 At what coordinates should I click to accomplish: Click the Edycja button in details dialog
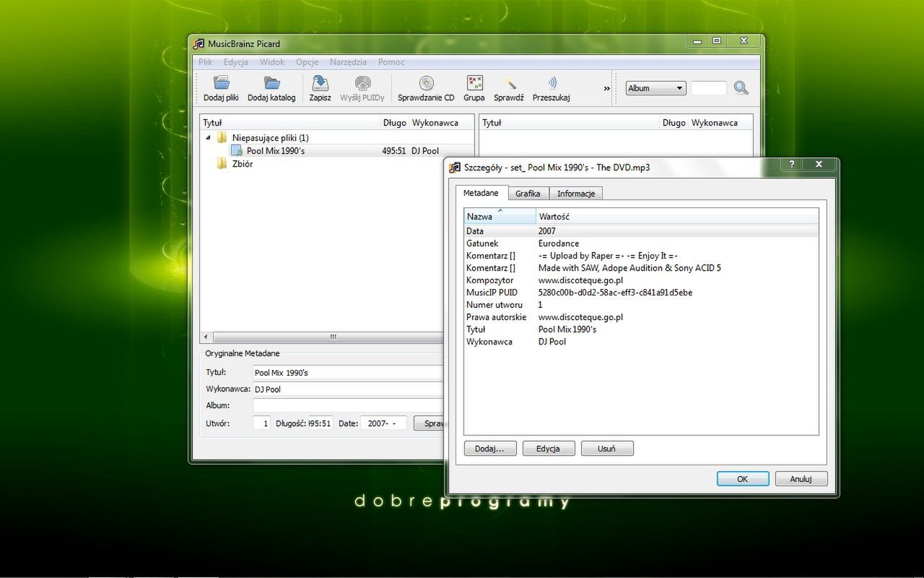tap(548, 449)
